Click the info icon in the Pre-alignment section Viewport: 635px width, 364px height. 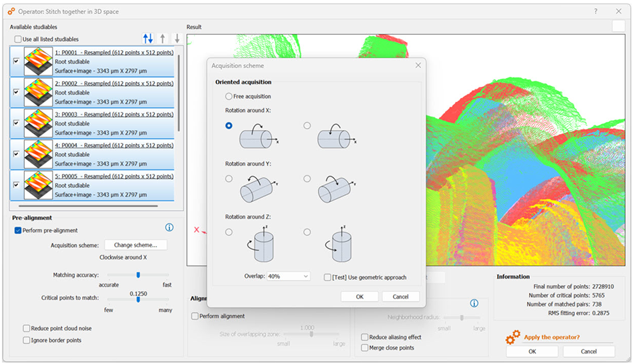[169, 227]
